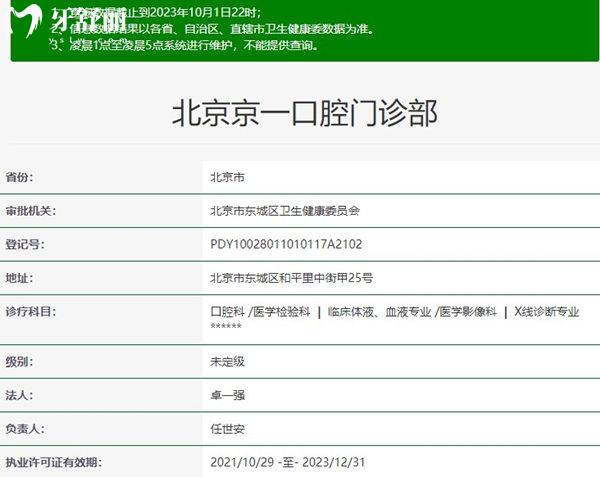
Task: Click the address 北京市东城区和平里中街甲25号
Action: pyautogui.click(x=292, y=278)
